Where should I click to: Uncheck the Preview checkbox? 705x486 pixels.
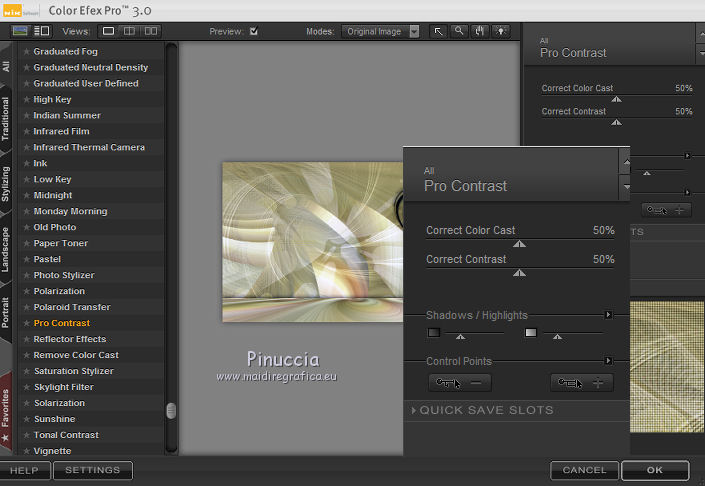click(x=254, y=31)
